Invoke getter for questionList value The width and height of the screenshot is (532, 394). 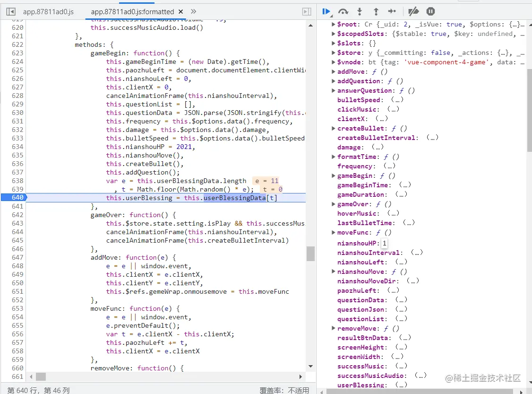pos(401,319)
